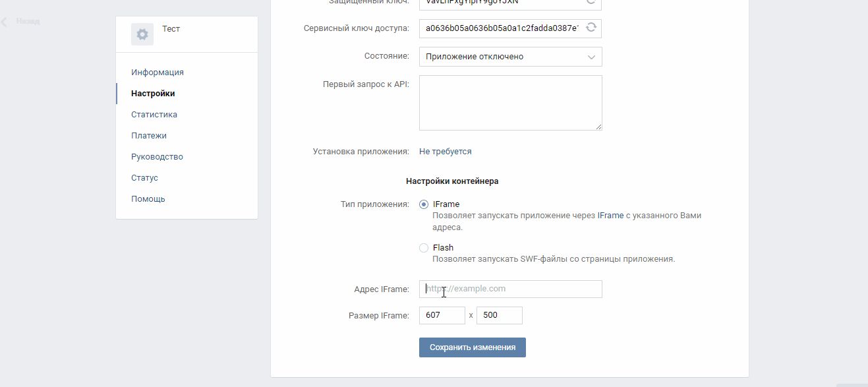The image size is (868, 387).
Task: Click the IFrame width field showing 607
Action: [442, 315]
